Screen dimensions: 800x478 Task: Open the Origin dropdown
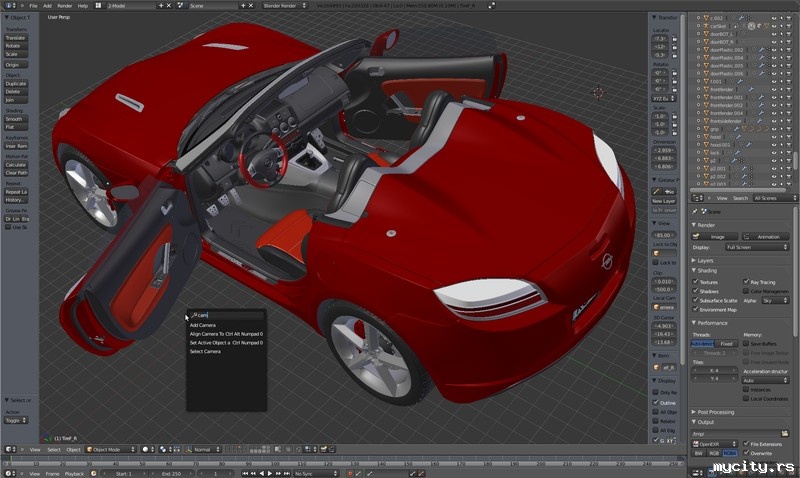(x=16, y=65)
